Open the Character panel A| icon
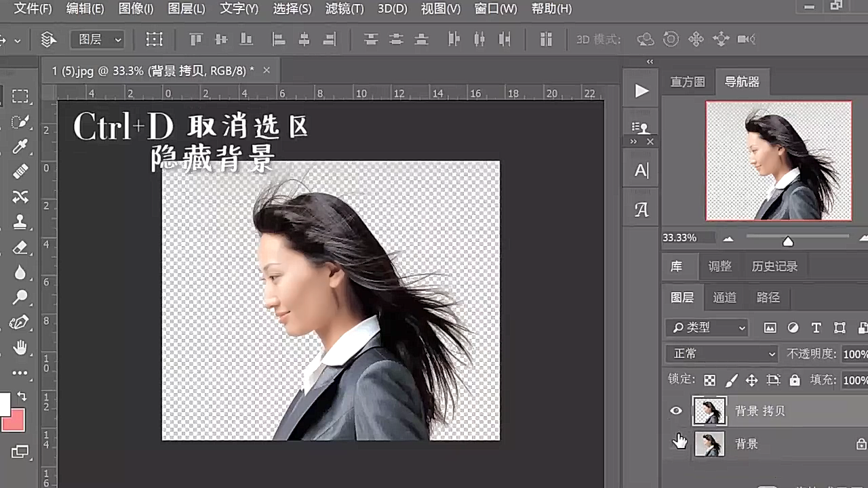Image resolution: width=868 pixels, height=488 pixels. (x=641, y=171)
